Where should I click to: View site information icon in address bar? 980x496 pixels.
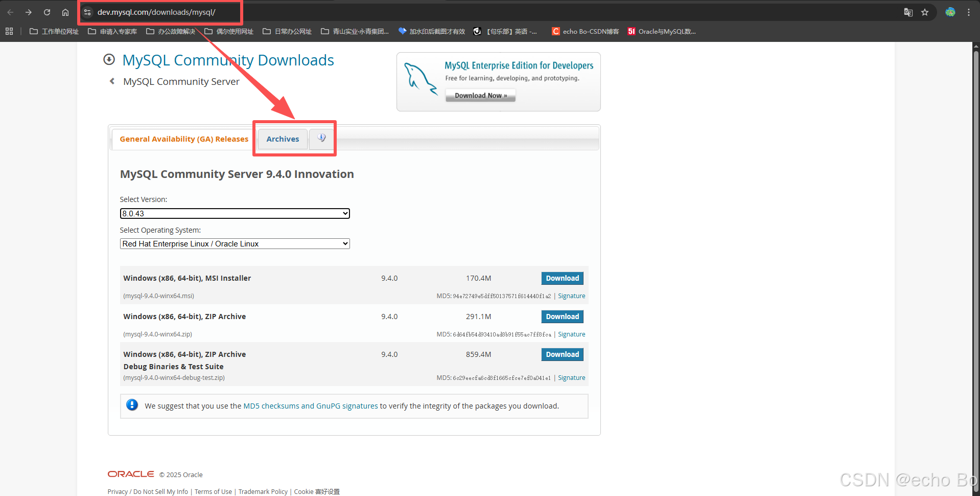pyautogui.click(x=87, y=12)
